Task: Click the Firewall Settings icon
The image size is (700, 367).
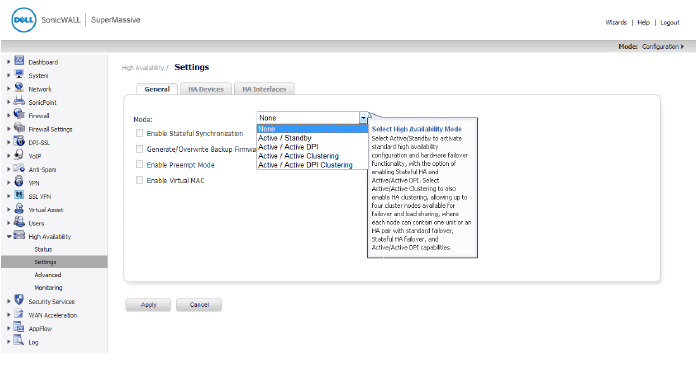Action: pos(19,128)
